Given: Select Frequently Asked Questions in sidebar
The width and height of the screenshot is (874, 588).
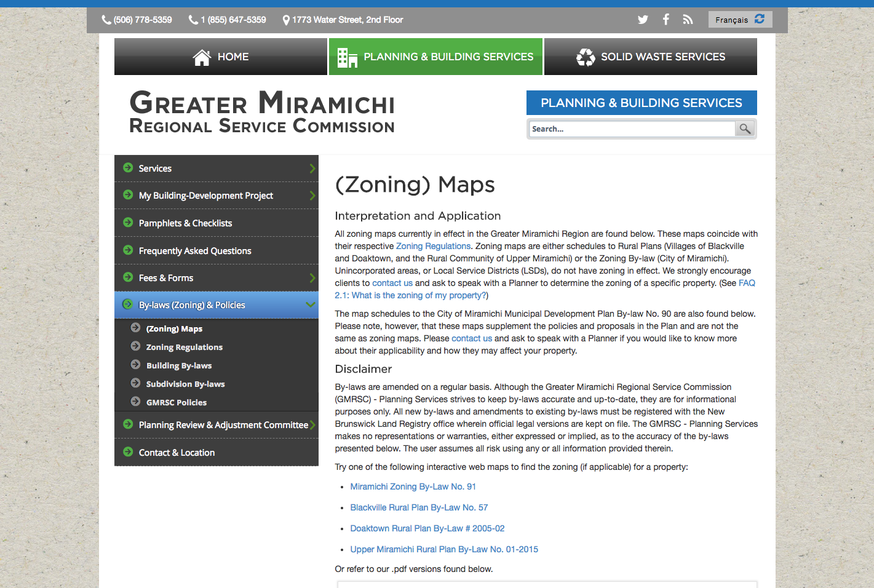Looking at the screenshot, I should coord(217,250).
